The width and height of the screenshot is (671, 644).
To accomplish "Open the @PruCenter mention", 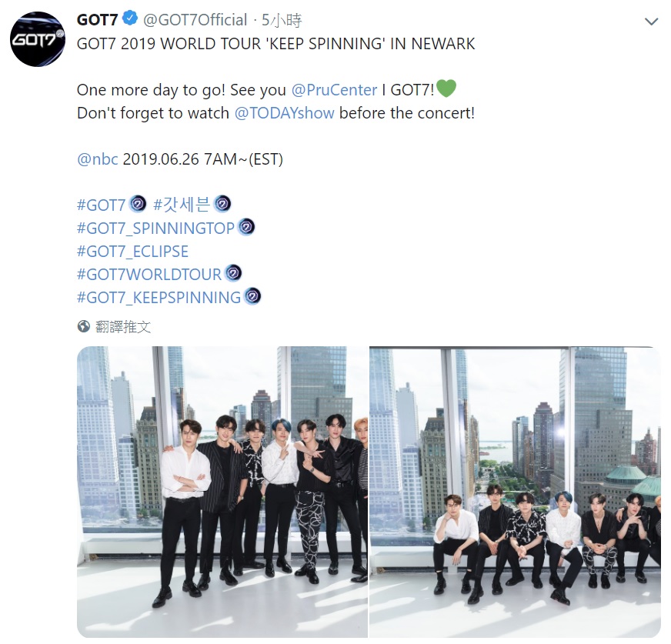I will pyautogui.click(x=334, y=90).
